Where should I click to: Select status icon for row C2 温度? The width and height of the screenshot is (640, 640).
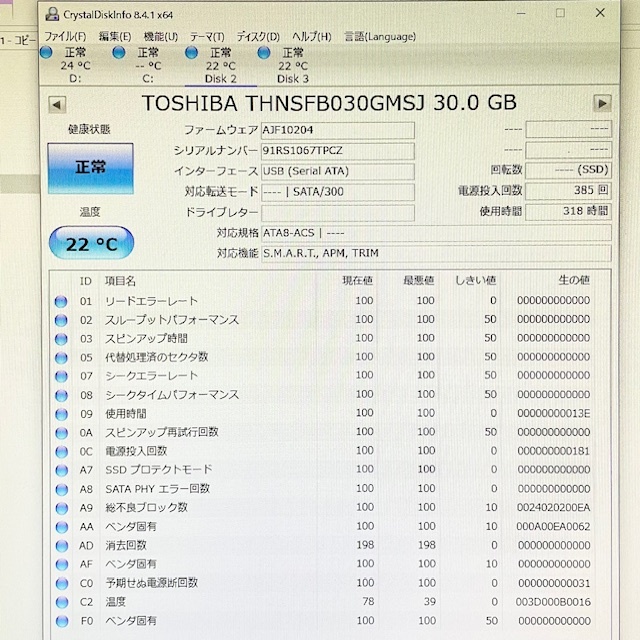pos(62,602)
